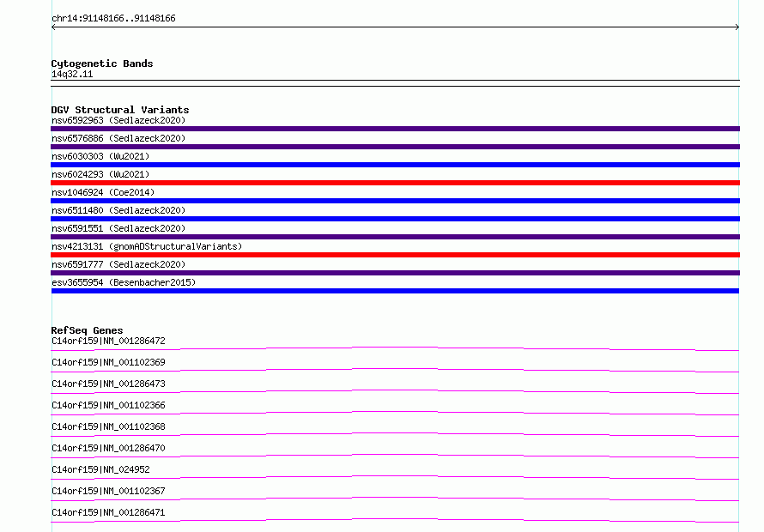Open transcript C14orf159|NM_001102366
Viewport: 764px width, 532px height.
point(108,405)
